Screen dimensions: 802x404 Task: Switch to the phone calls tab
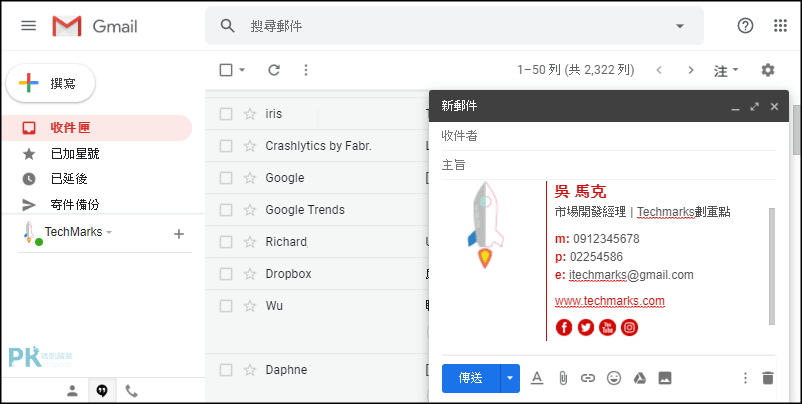pyautogui.click(x=132, y=392)
